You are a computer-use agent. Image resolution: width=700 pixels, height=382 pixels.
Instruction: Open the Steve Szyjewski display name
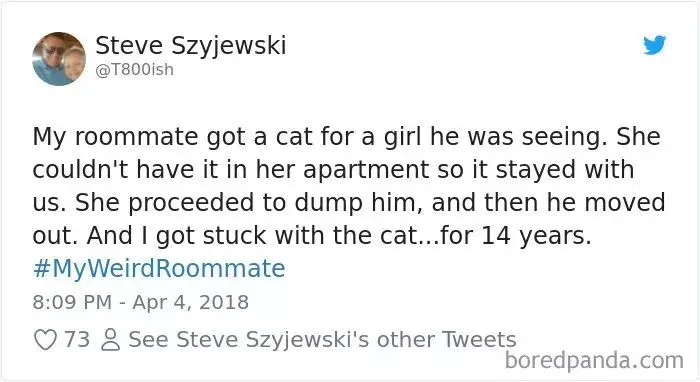point(191,46)
